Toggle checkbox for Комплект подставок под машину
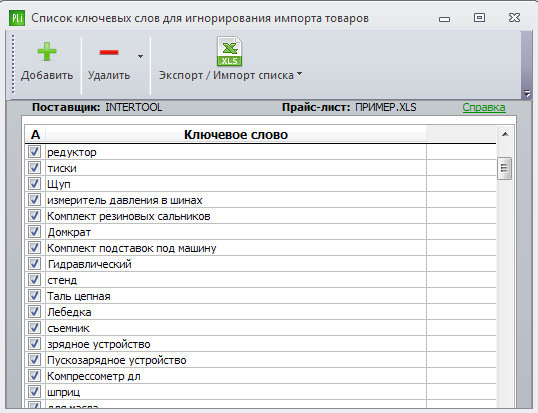 tap(34, 248)
